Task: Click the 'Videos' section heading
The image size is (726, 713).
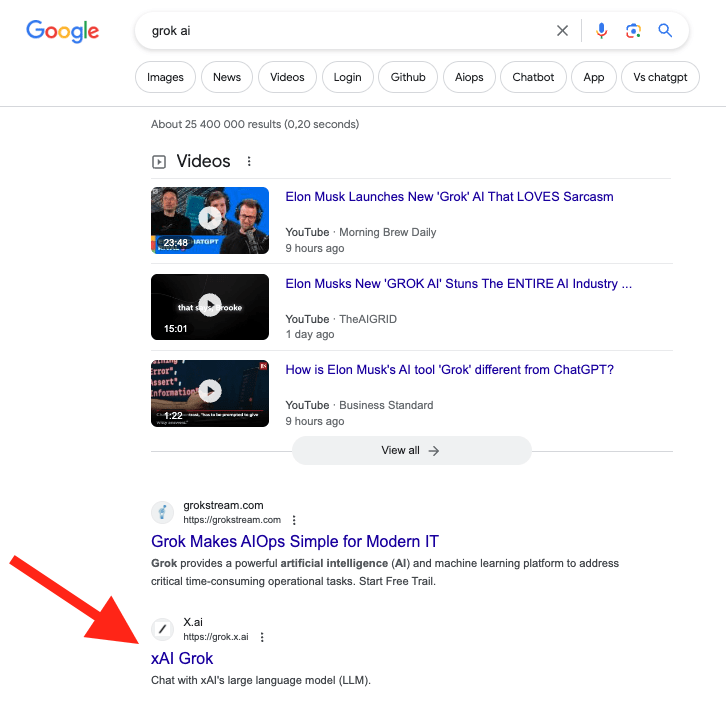Action: click(x=203, y=161)
